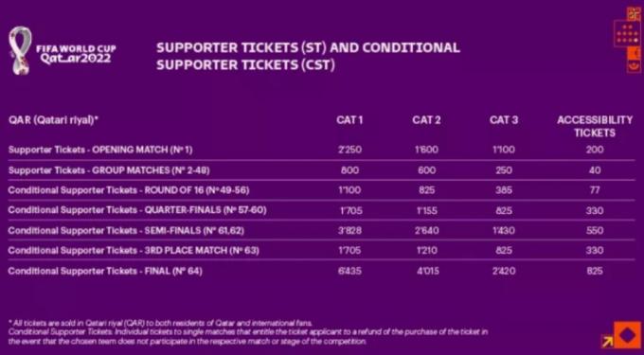This screenshot has width=644, height=355.
Task: Click the Supporter Tickets page title
Action: (308, 56)
